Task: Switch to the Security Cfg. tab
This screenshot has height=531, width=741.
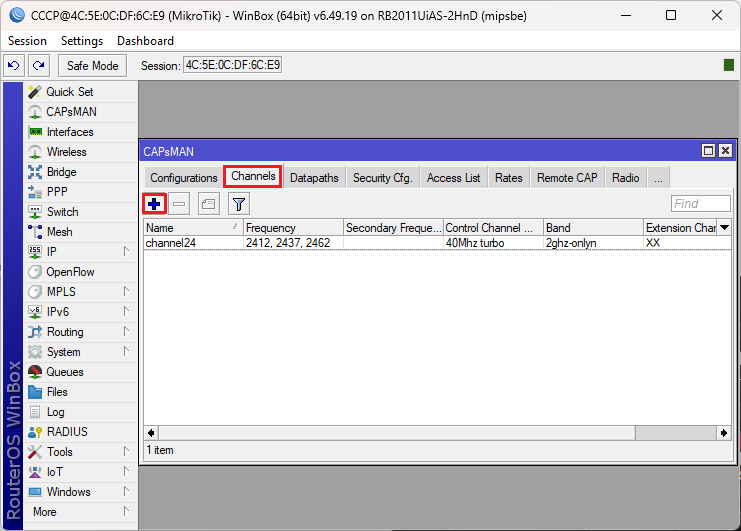Action: click(x=383, y=178)
